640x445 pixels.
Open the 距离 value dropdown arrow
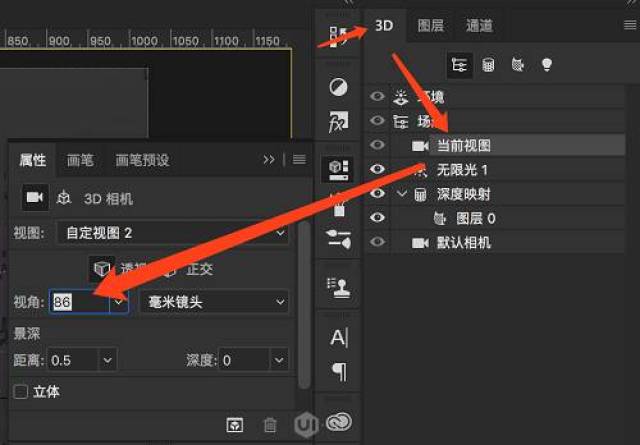(108, 360)
